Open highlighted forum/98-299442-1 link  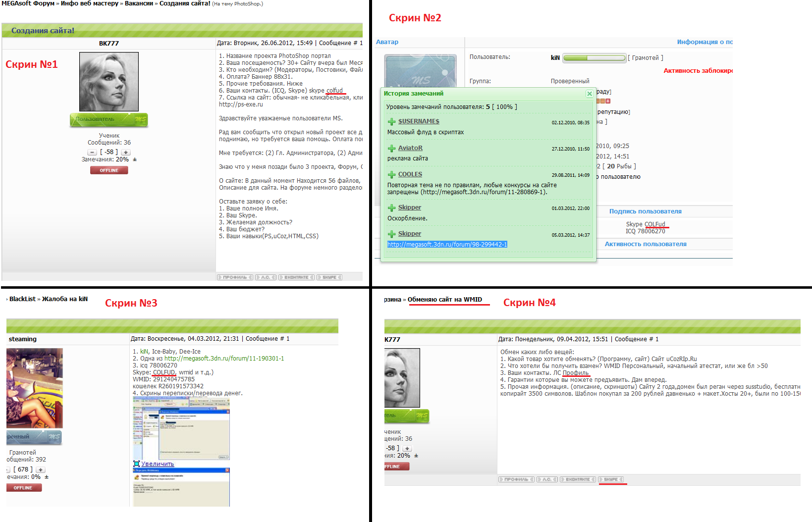click(x=447, y=245)
